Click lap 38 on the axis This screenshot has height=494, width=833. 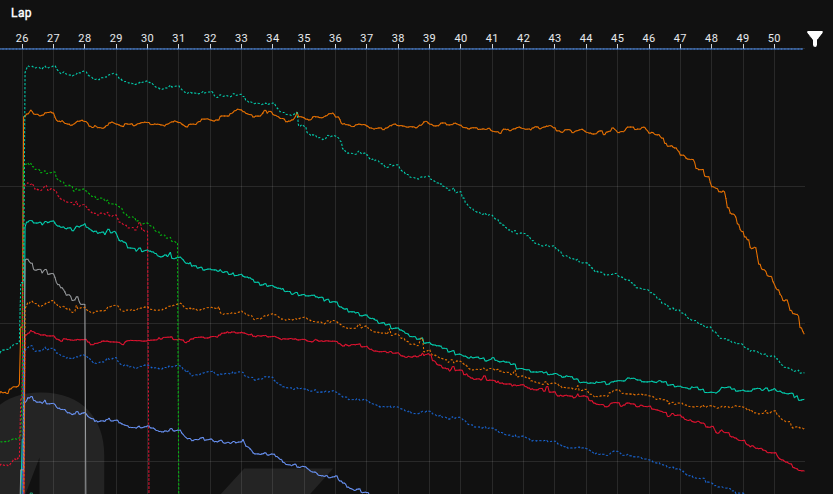pyautogui.click(x=398, y=38)
